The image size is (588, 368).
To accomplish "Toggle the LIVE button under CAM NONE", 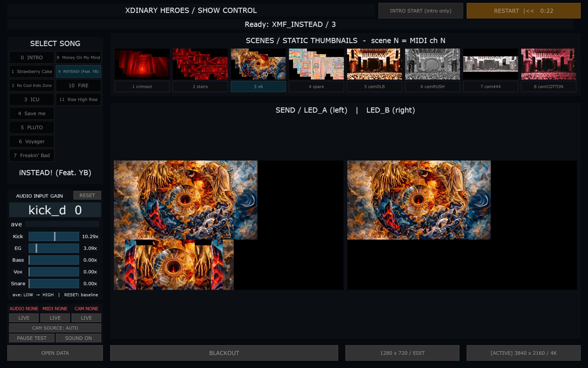I will pos(86,318).
